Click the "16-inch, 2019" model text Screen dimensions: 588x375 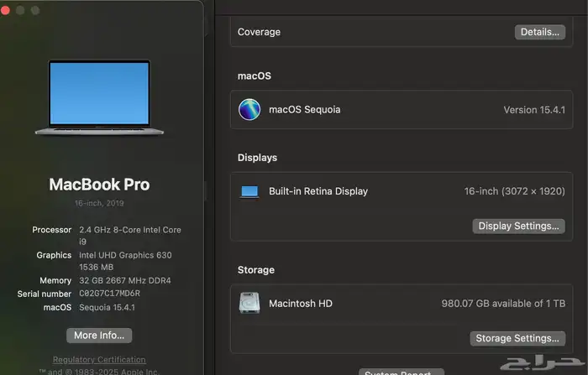pos(99,203)
